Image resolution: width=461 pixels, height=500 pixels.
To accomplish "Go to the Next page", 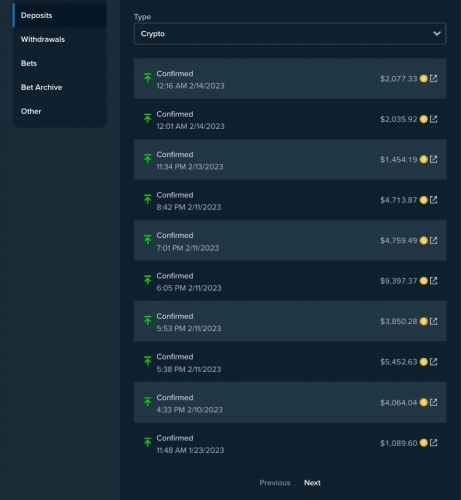I will (312, 483).
